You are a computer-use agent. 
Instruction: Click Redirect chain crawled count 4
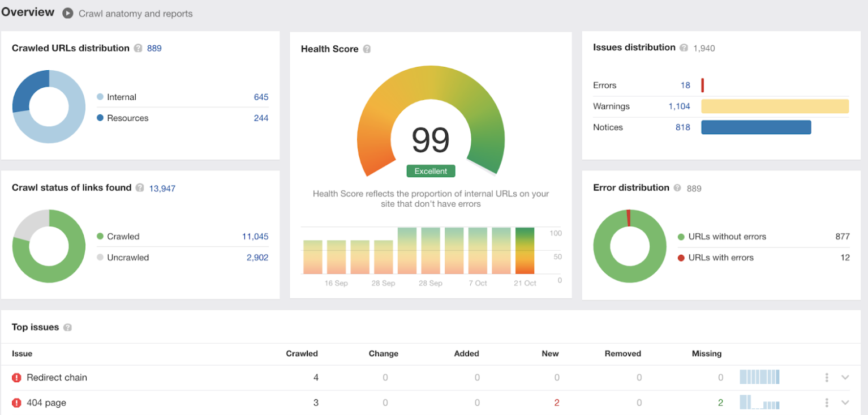click(316, 378)
